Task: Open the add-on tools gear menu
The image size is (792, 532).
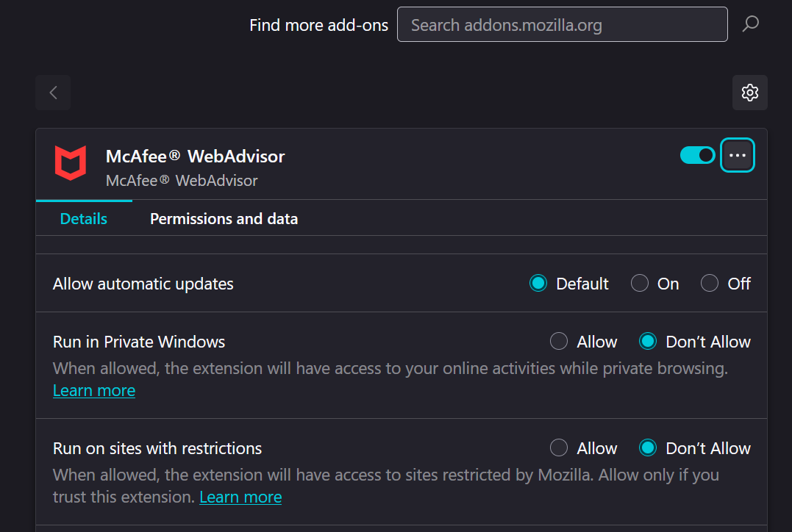Action: (749, 93)
